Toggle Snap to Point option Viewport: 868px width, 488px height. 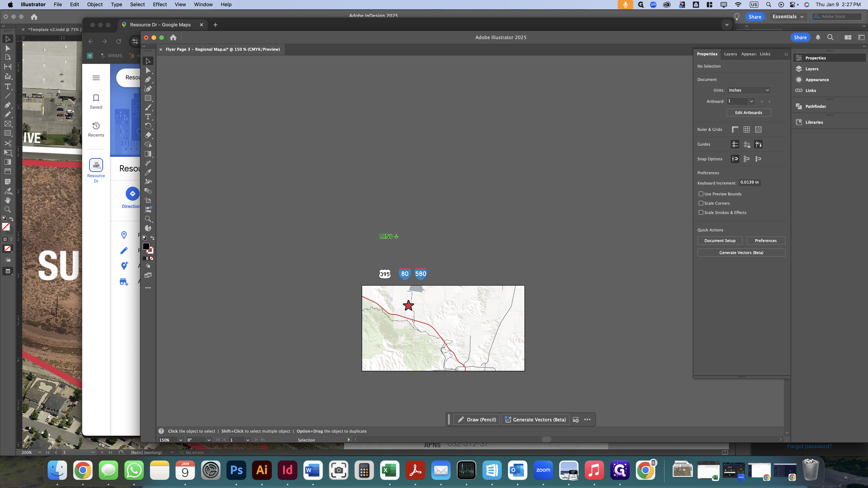tap(735, 159)
